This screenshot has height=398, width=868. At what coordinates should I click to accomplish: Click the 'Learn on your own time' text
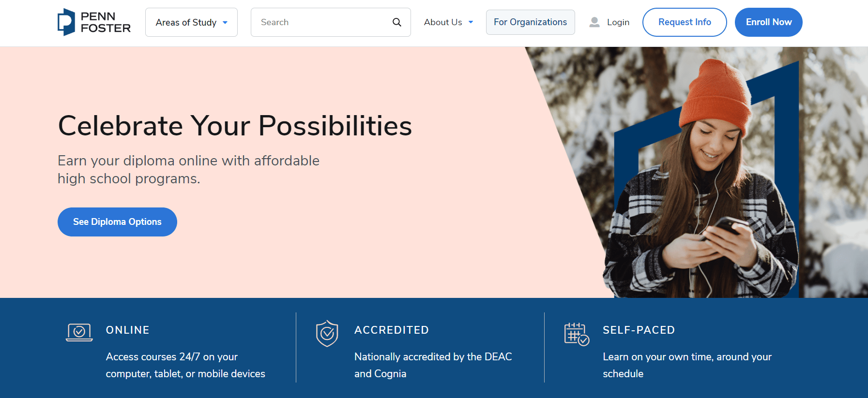(x=687, y=365)
